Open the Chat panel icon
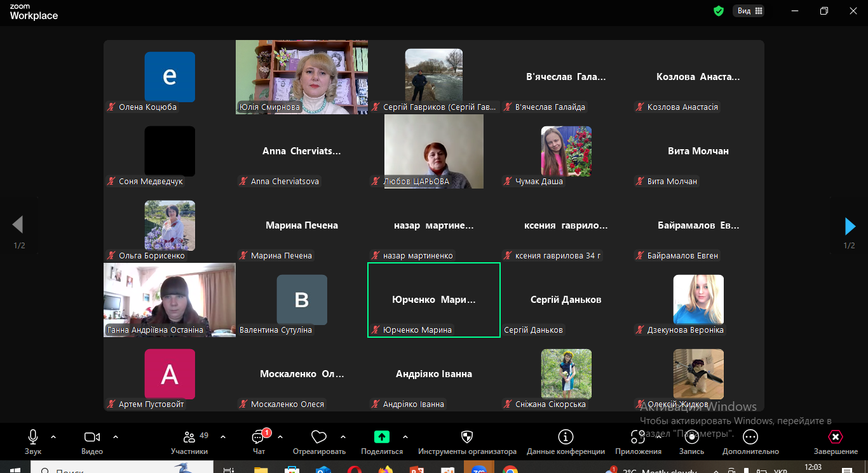Image resolution: width=868 pixels, height=473 pixels. pyautogui.click(x=259, y=437)
